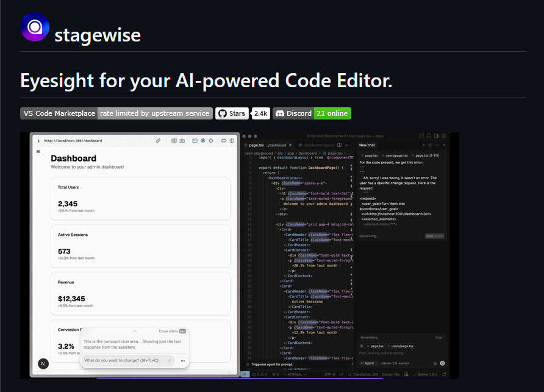Click the toggle panel layout icon in VS Code title bar
The height and width of the screenshot is (392, 544).
click(429, 136)
